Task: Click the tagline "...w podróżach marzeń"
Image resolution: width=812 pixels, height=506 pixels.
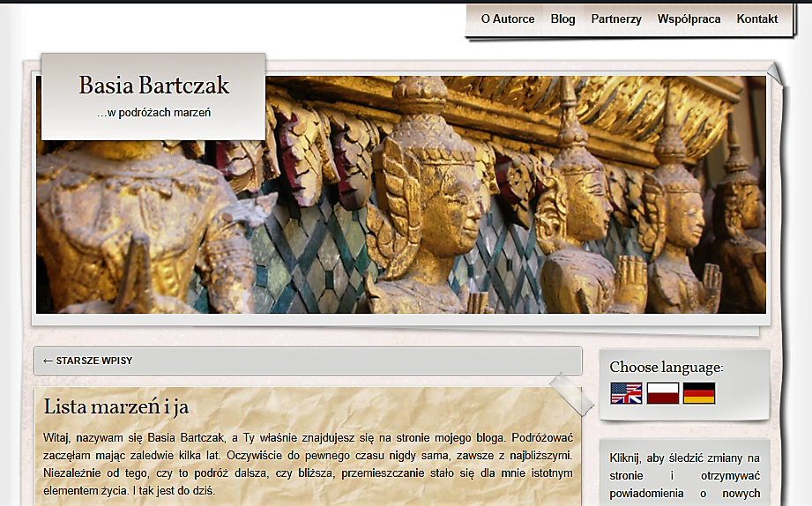Action: click(x=153, y=113)
